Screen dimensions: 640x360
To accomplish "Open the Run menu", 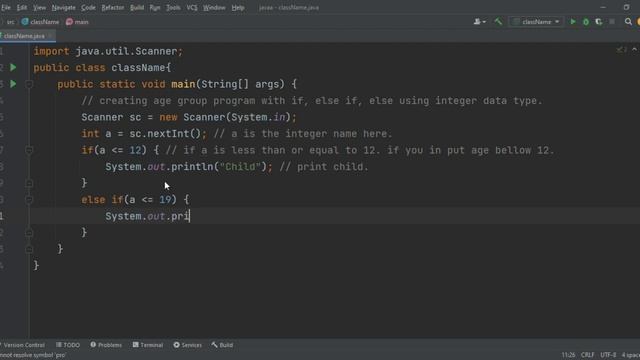I will (155, 7).
